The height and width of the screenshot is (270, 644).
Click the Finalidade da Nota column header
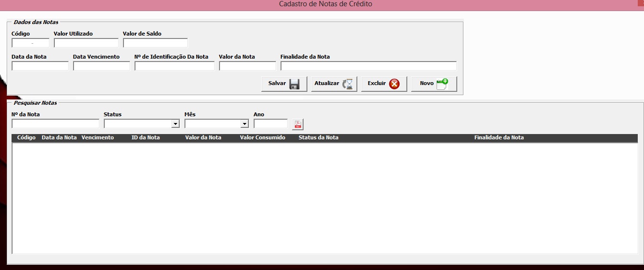pos(499,137)
